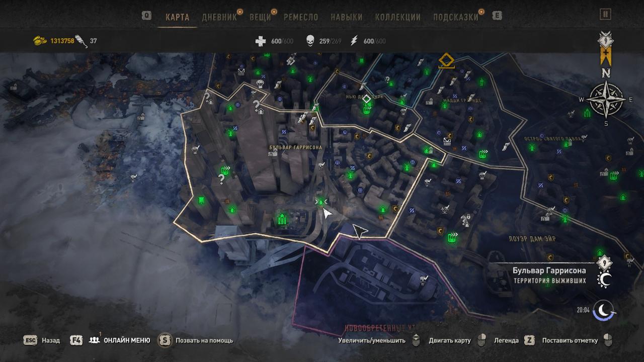Click Поставить отметку option

pos(570,340)
